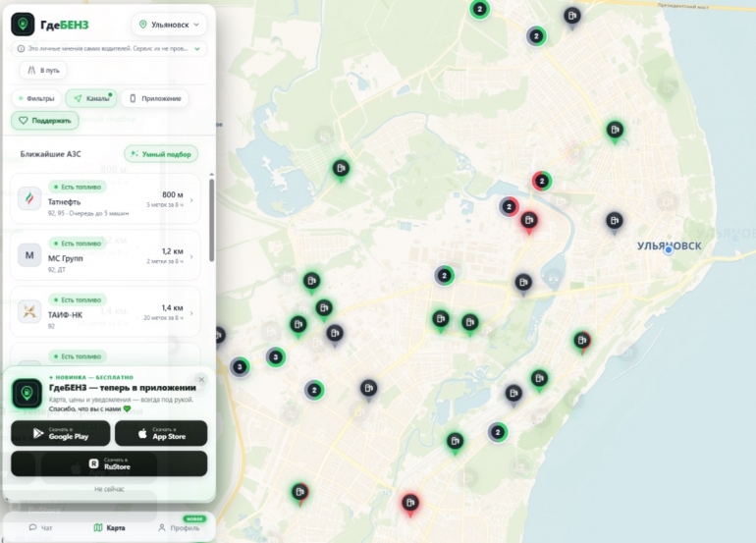756x543 pixels.
Task: Switch to the Чат tab
Action: click(x=40, y=527)
